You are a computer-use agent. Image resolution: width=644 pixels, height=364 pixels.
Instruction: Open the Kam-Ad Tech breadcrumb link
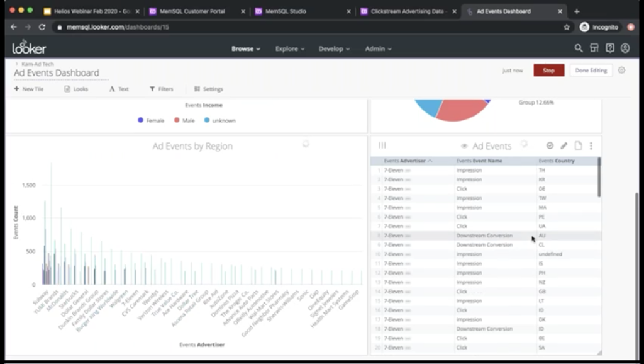37,64
